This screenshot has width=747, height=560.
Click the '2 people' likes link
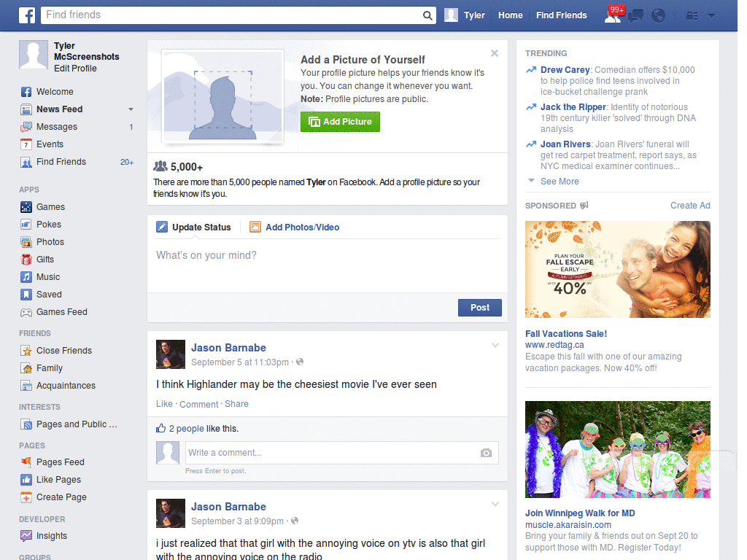tap(186, 429)
